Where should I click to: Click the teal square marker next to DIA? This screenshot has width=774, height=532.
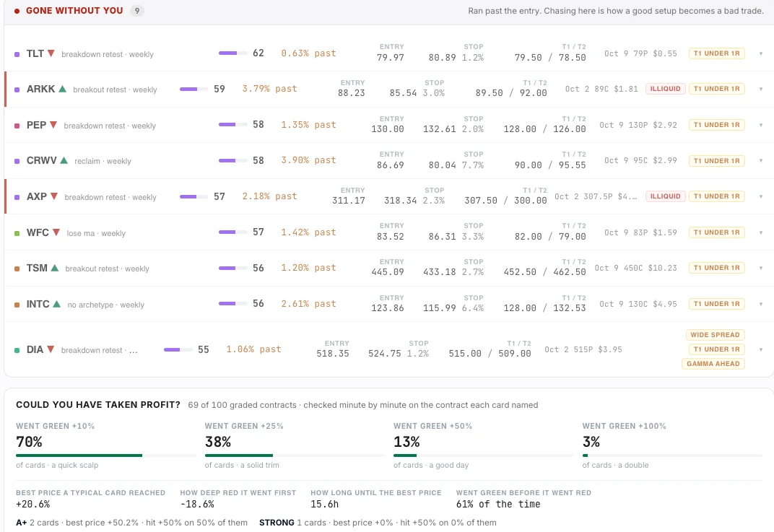17,350
